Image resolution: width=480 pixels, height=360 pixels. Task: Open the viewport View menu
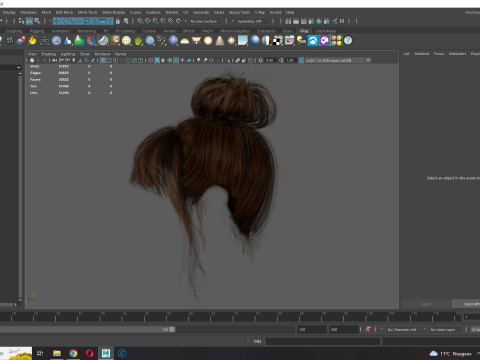32,54
